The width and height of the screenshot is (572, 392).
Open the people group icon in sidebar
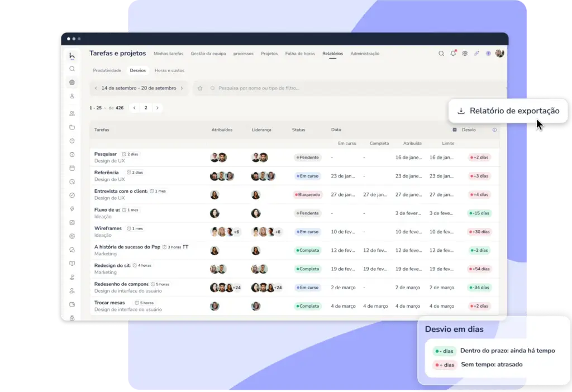click(72, 113)
